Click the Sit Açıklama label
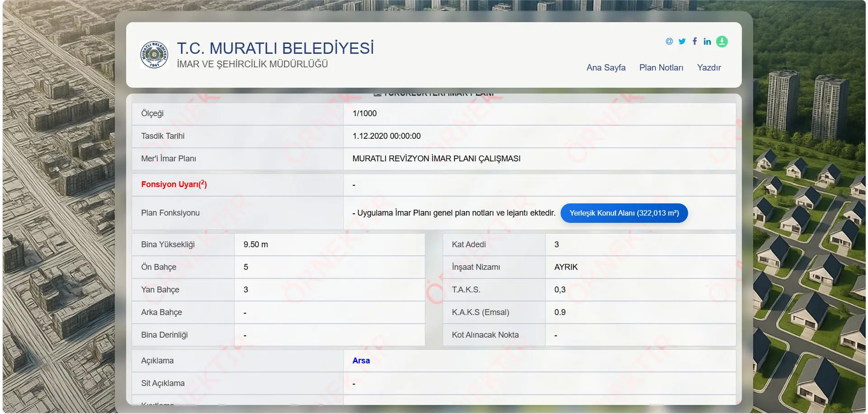 pos(163,383)
